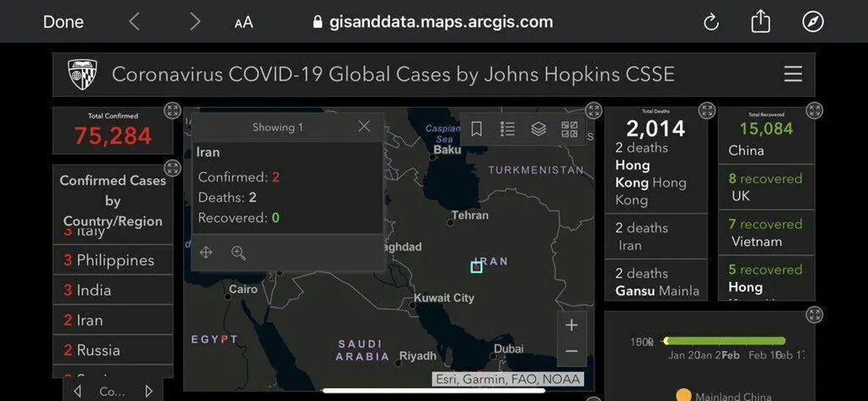Image resolution: width=868 pixels, height=401 pixels.
Task: Tap Done to close the browser view
Action: point(63,22)
